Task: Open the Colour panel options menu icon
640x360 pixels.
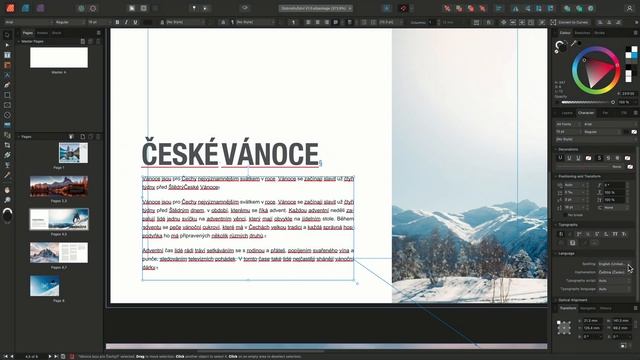Action: (x=635, y=33)
